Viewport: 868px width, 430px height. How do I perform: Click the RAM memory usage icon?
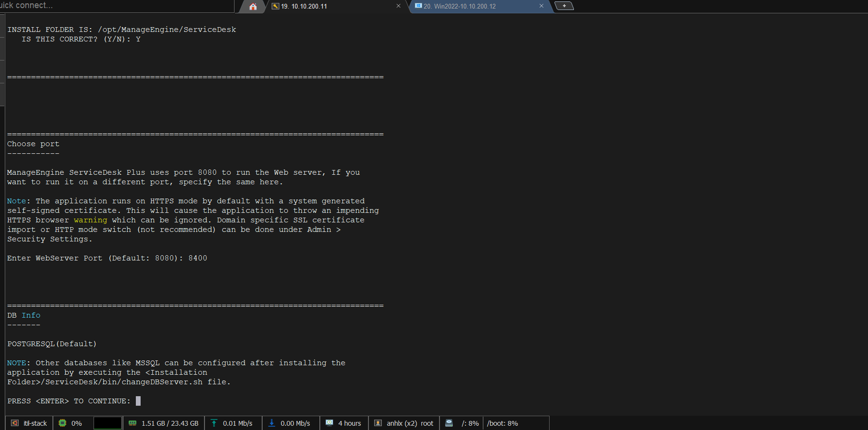(133, 423)
